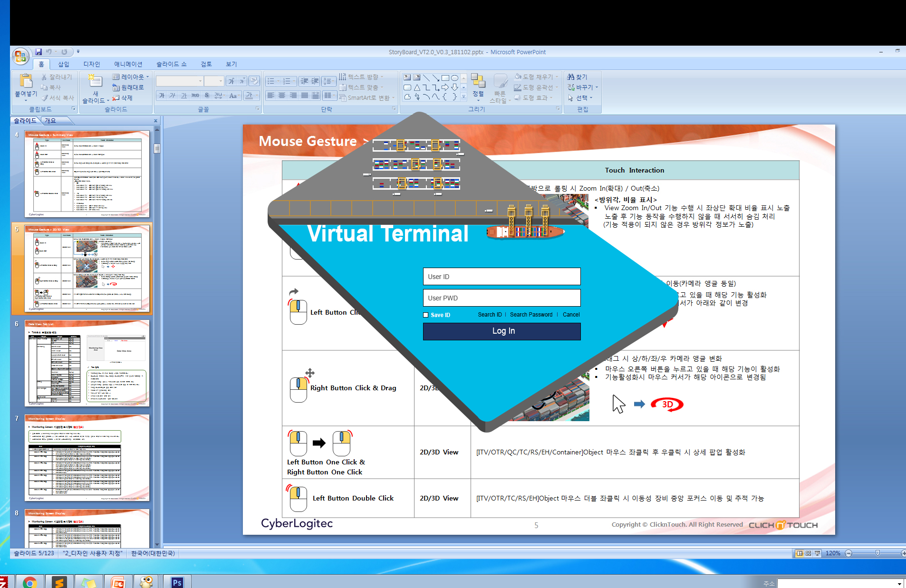Switch to slide sorter view in status bar

click(808, 553)
